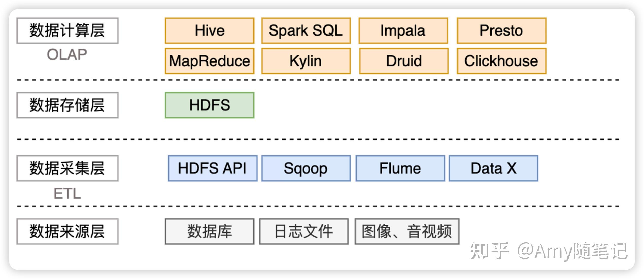Select the Presto box
The width and height of the screenshot is (644, 279).
tap(502, 31)
